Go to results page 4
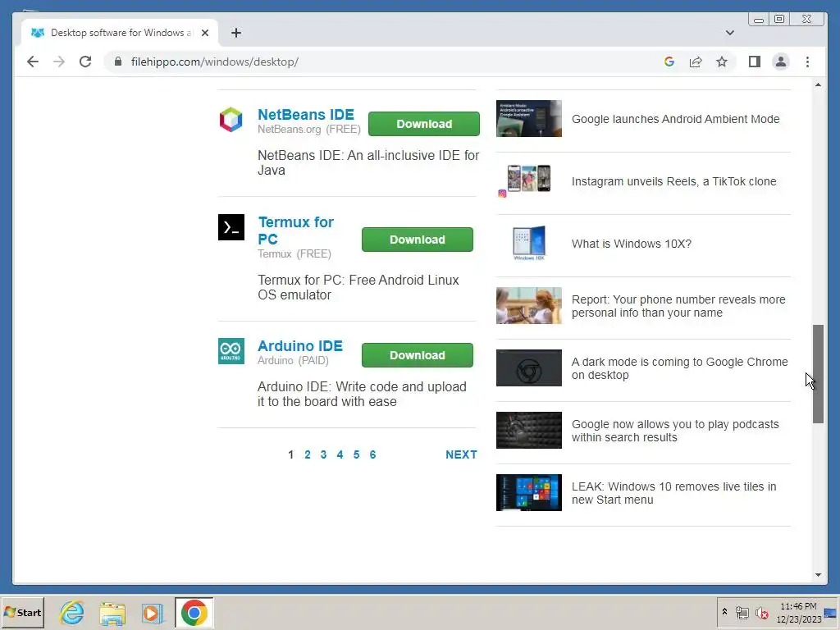This screenshot has height=630, width=840. click(x=340, y=454)
